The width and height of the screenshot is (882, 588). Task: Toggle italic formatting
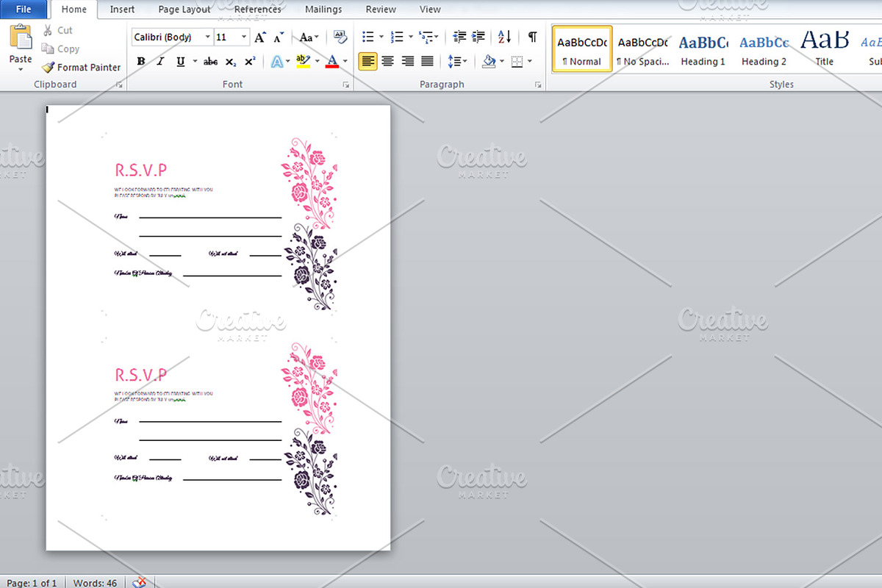pos(160,62)
